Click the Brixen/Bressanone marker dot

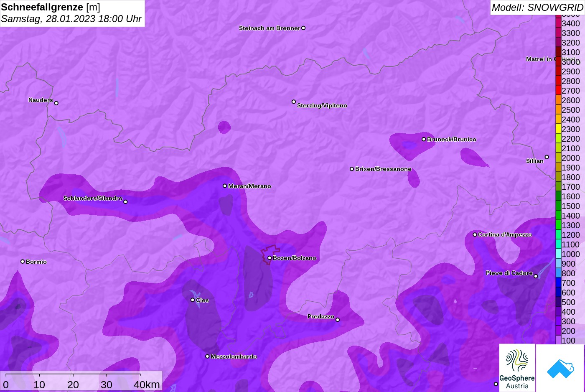(x=352, y=169)
